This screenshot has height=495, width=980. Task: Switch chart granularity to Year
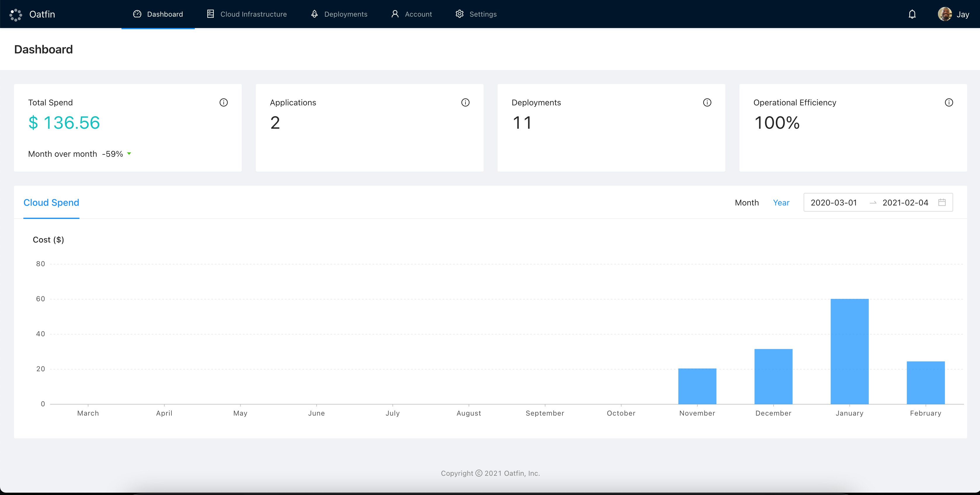[781, 203]
